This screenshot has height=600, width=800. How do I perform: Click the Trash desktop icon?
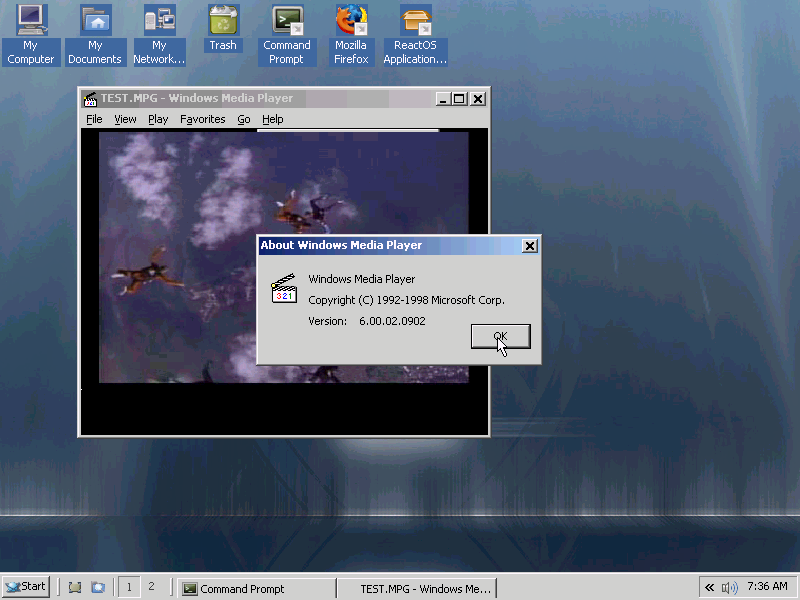[x=223, y=28]
